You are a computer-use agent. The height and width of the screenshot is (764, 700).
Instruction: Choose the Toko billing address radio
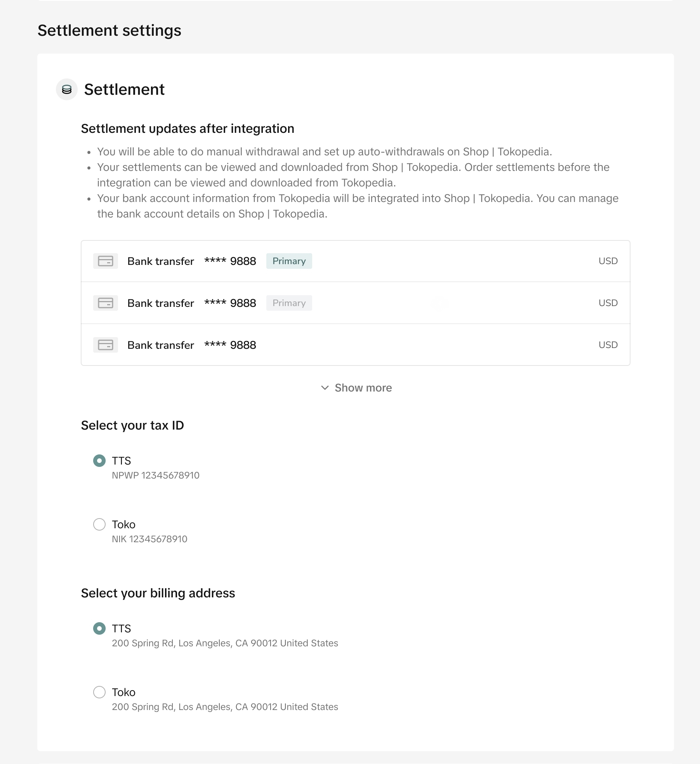pyautogui.click(x=99, y=692)
